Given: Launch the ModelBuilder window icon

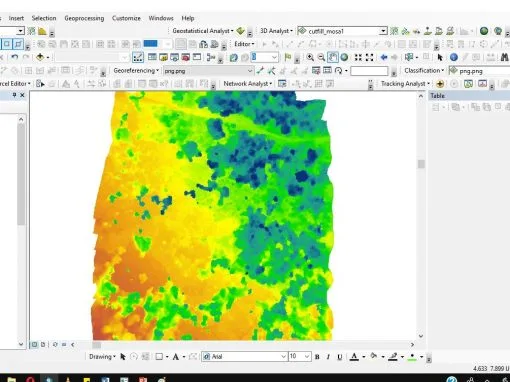Looking at the screenshot, I should click(211, 57).
